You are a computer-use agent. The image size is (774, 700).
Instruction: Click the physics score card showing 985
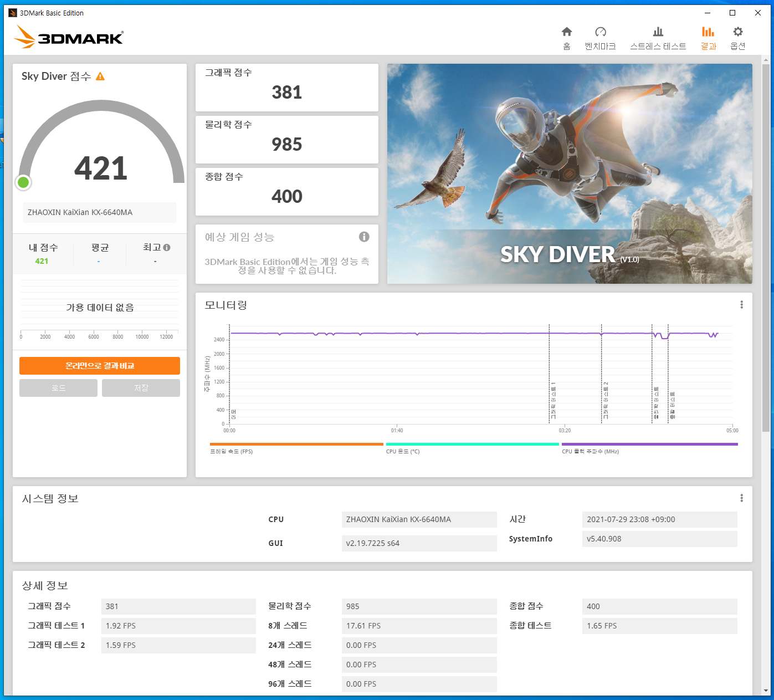click(x=287, y=140)
